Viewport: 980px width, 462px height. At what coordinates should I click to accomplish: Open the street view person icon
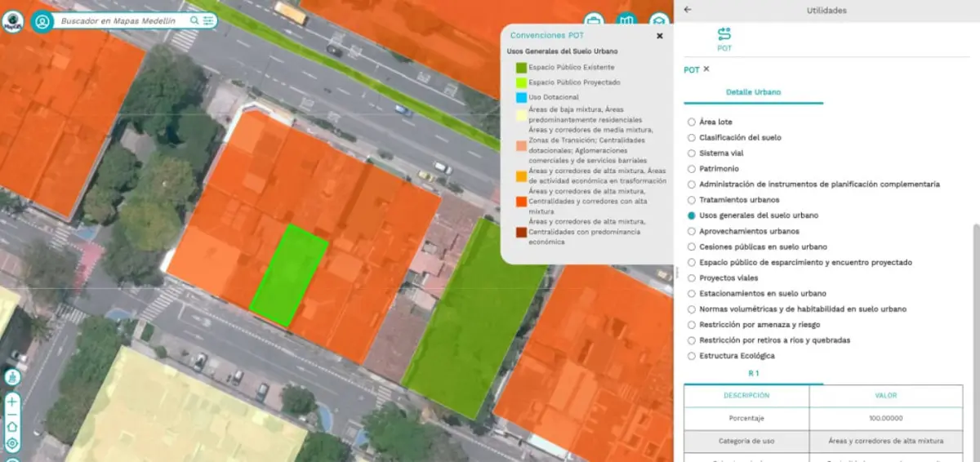click(12, 377)
